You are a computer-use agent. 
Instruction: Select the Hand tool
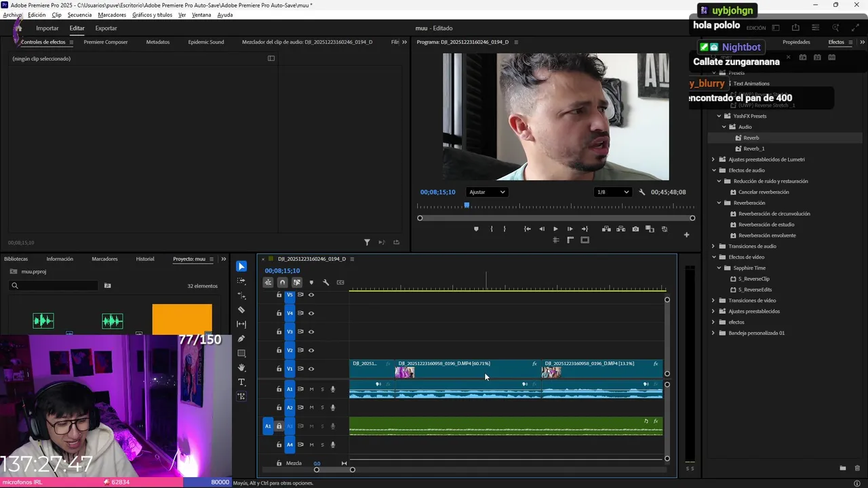coord(241,367)
